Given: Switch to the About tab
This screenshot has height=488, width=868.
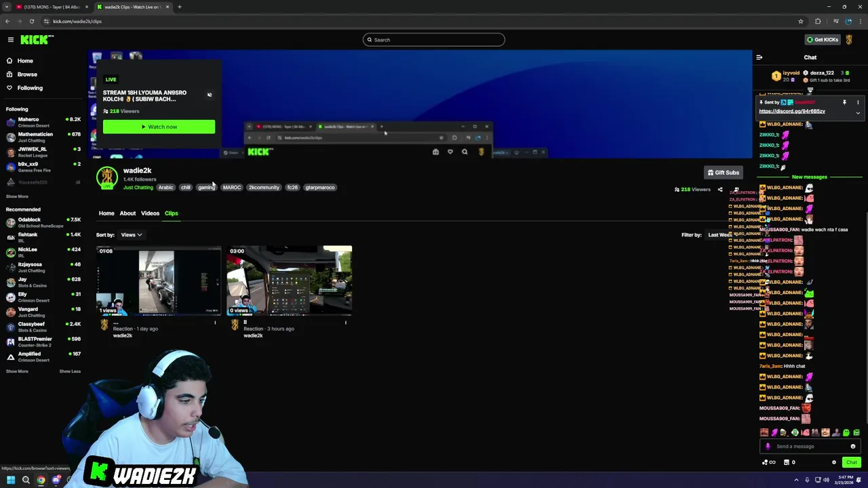Looking at the screenshot, I should 127,213.
